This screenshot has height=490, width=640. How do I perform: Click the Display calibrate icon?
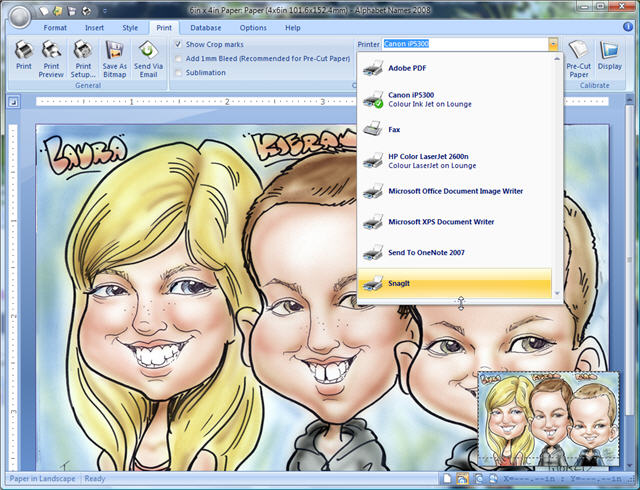coord(610,54)
